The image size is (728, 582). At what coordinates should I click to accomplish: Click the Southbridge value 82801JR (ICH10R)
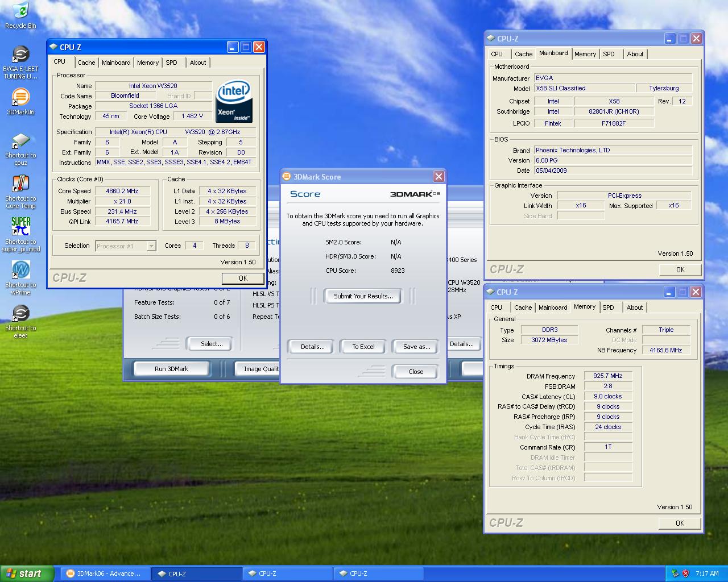tap(614, 111)
